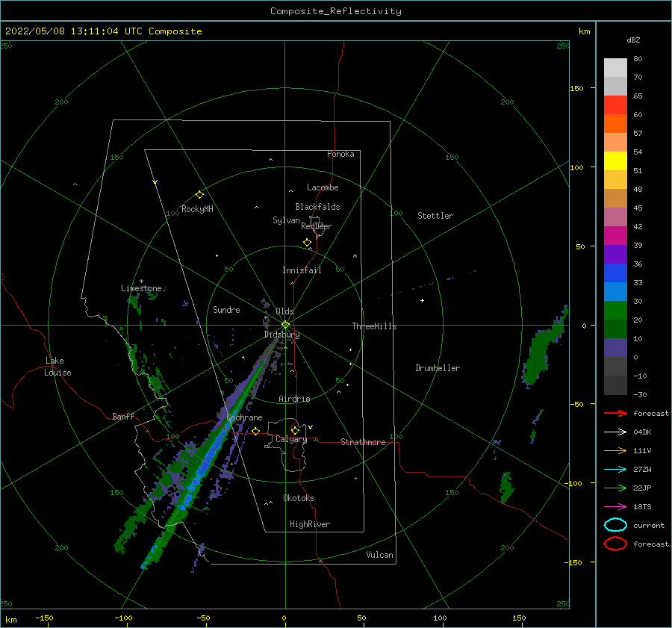Pick the dark green 10-20 dBZ swatch
This screenshot has height=628, width=672.
(615, 329)
